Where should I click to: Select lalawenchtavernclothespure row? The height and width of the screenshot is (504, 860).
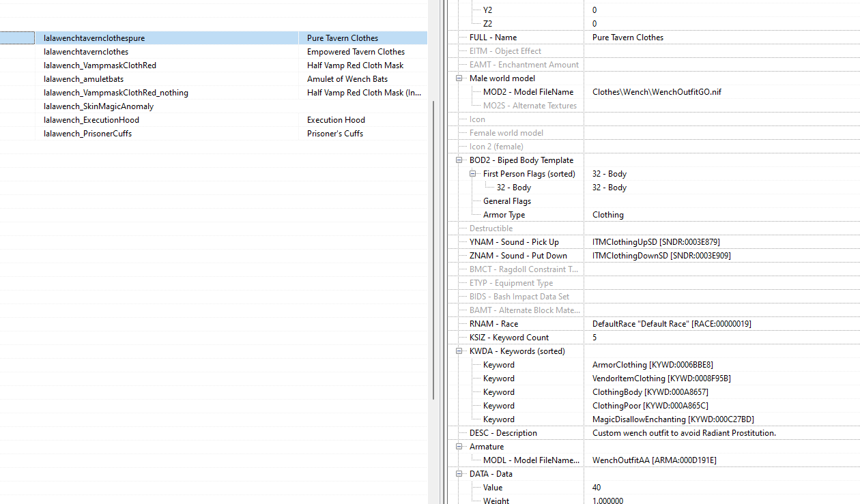click(214, 38)
